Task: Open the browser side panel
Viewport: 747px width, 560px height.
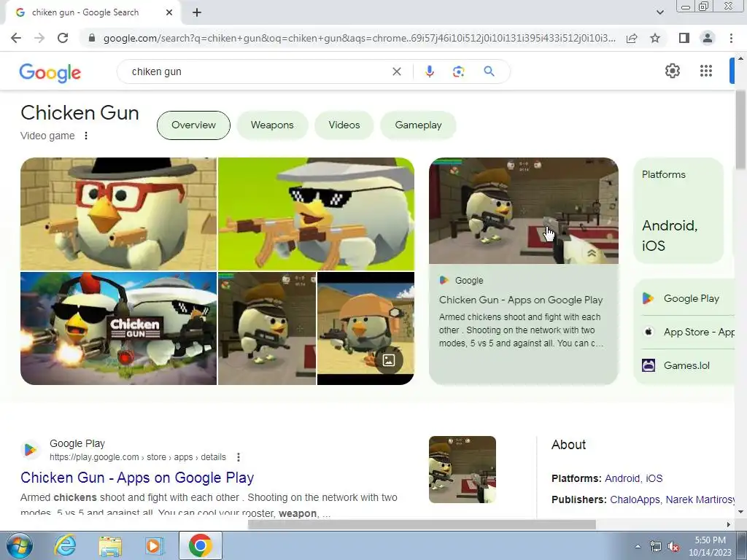Action: coord(684,38)
